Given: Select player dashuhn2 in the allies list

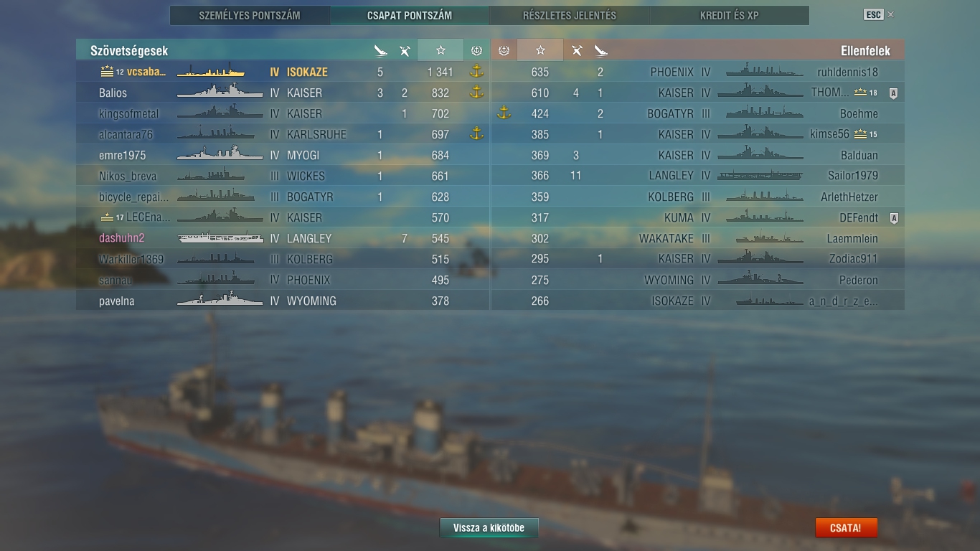Looking at the screenshot, I should coord(283,238).
